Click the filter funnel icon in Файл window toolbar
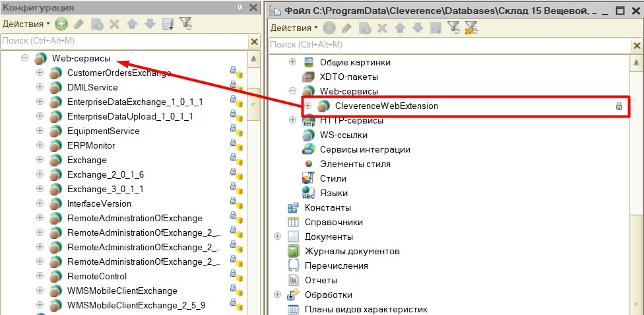The width and height of the screenshot is (644, 315). click(453, 28)
